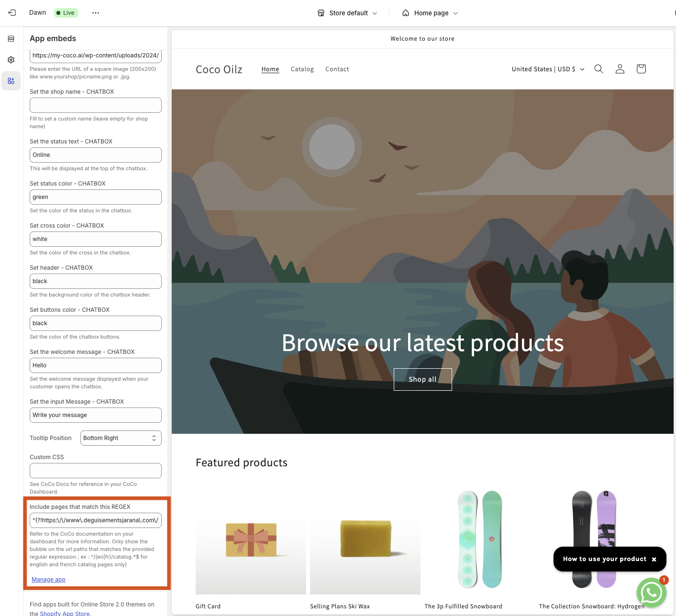Expand the Home page template dropdown
The image size is (676, 616).
[x=430, y=13]
